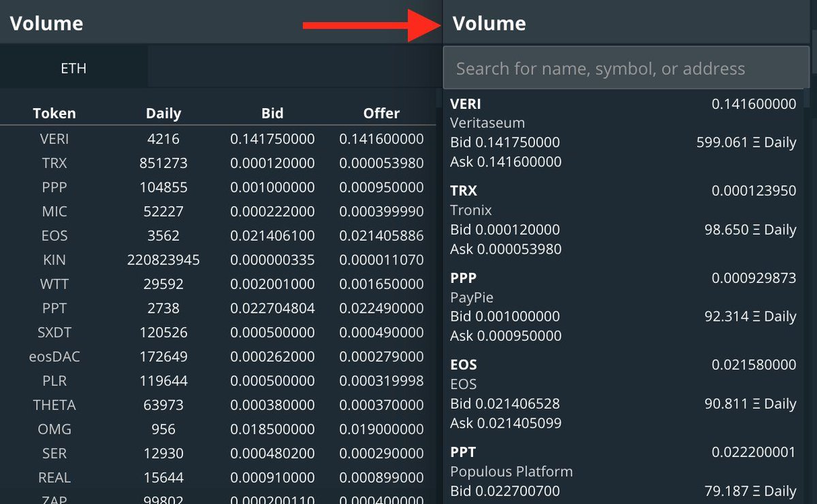Screen dimensions: 817x504
Task: Click 79.187 Ξ Daily volume for PPT
Action: [x=750, y=491]
